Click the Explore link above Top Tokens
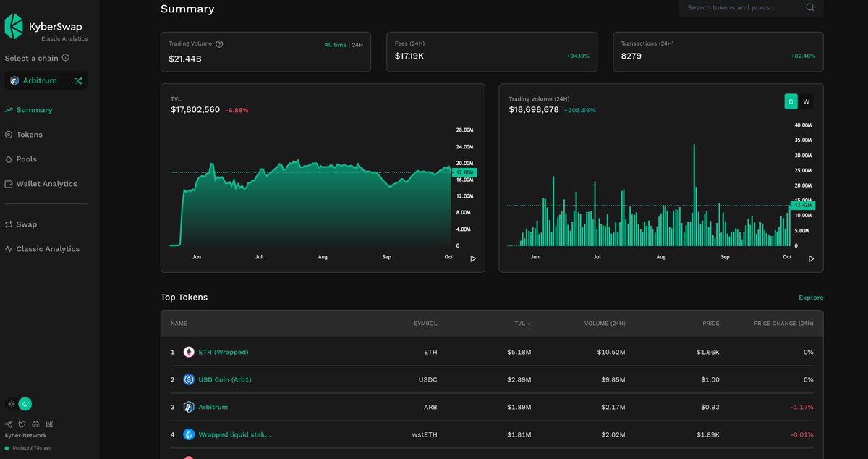This screenshot has height=459, width=868. point(810,297)
